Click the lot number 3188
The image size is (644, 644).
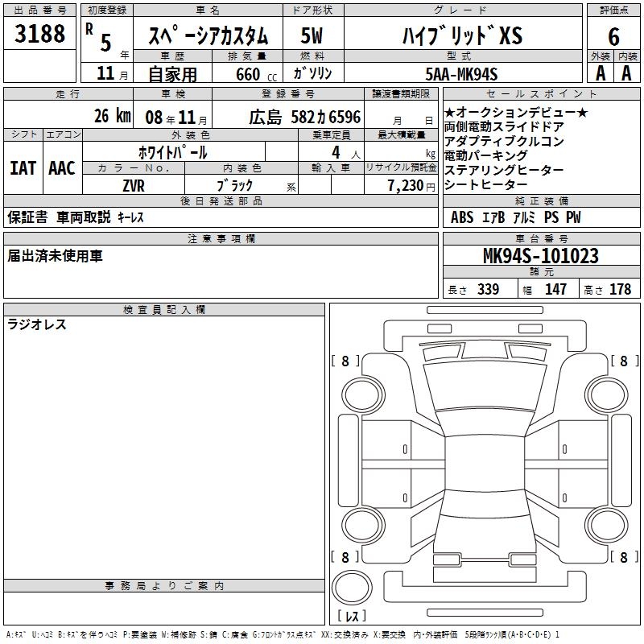pos(39,34)
